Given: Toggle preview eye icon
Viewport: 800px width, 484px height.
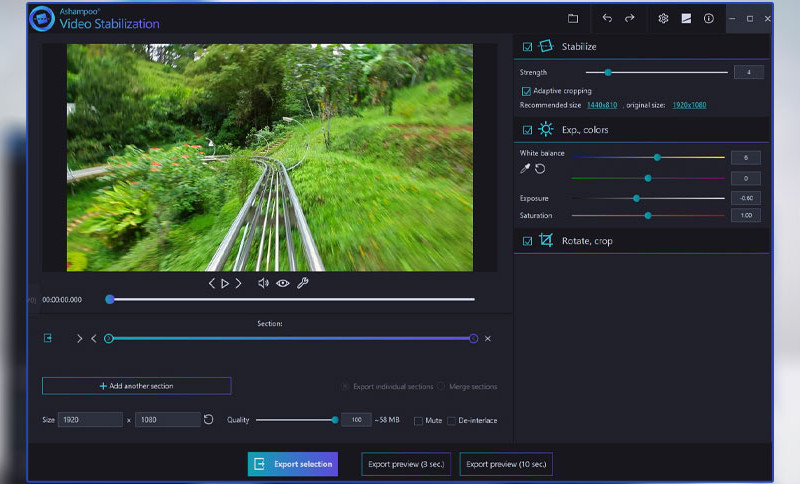Looking at the screenshot, I should tap(283, 283).
